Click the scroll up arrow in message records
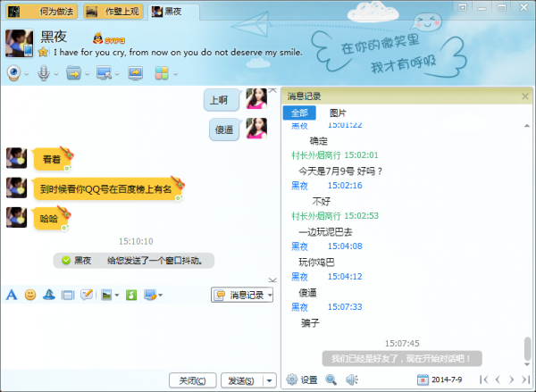Image resolution: width=536 pixels, height=392 pixels. pyautogui.click(x=527, y=126)
